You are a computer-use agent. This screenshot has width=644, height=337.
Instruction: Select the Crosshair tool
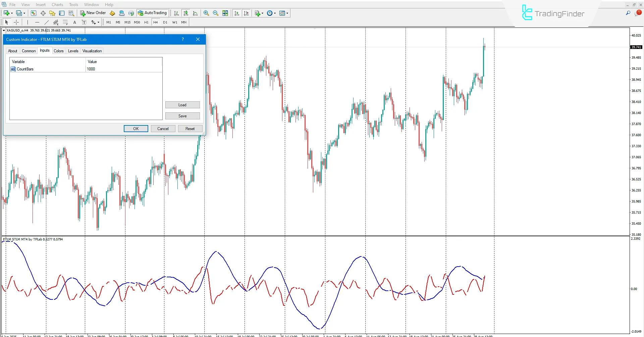pyautogui.click(x=16, y=22)
